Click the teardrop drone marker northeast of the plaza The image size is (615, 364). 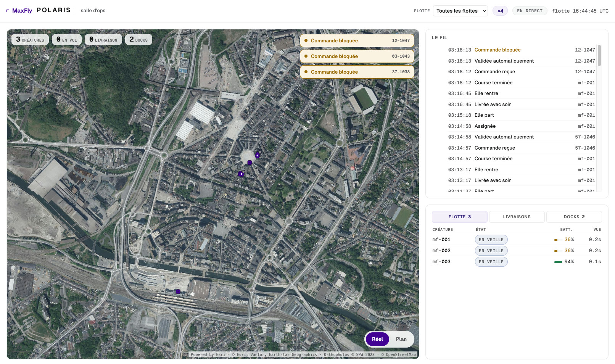[258, 155]
